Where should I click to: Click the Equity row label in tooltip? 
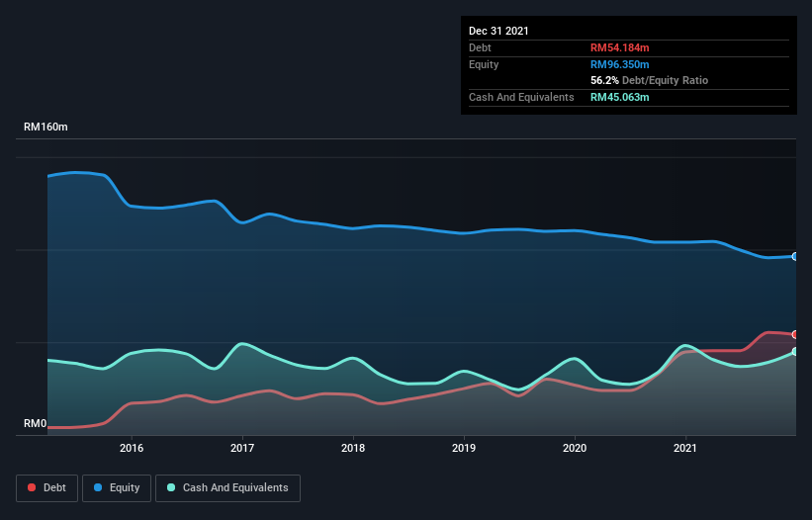coord(484,64)
